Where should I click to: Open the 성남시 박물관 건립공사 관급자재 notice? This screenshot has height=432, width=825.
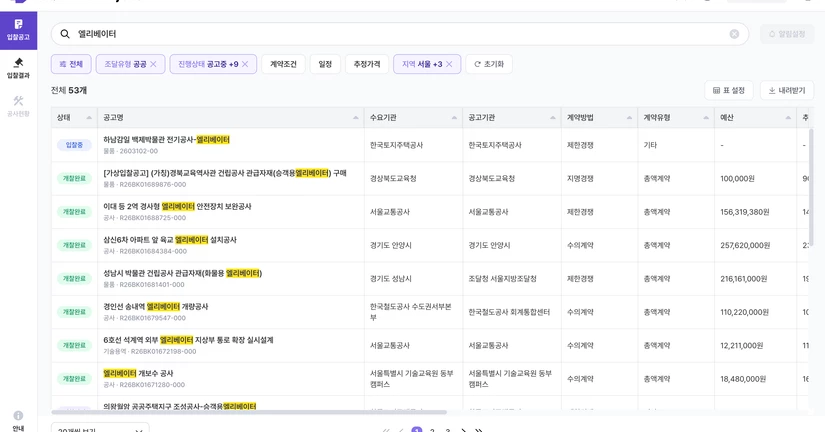[x=183, y=273]
